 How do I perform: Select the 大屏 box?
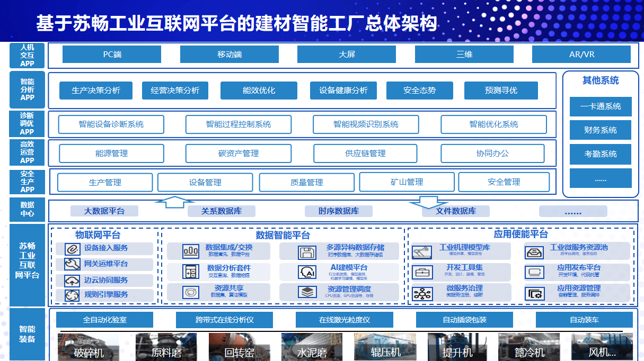(347, 55)
